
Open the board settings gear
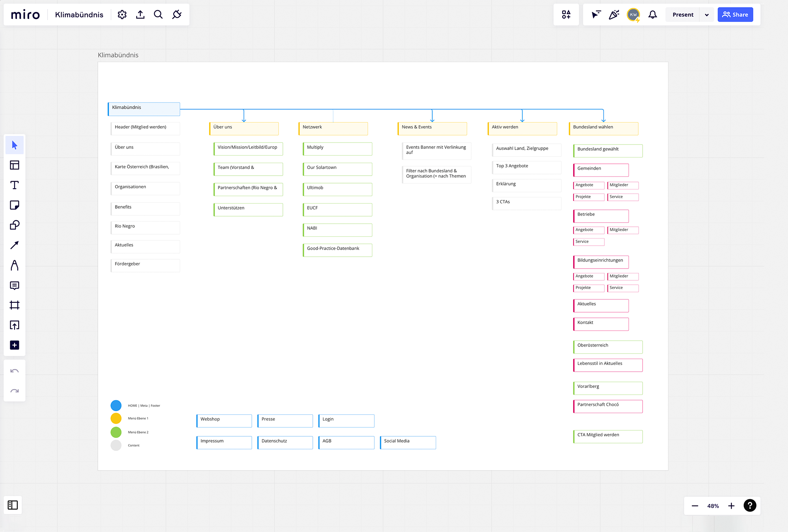pyautogui.click(x=122, y=14)
